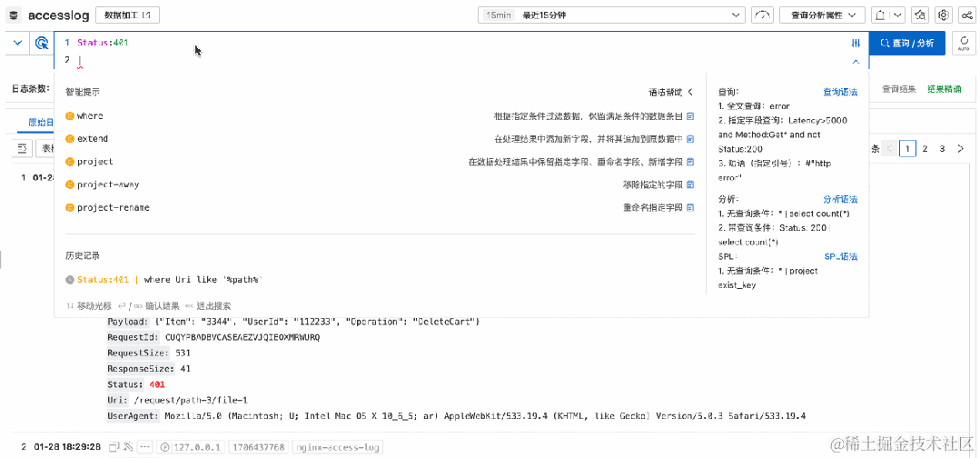This screenshot has height=458, width=980.
Task: Go to results page 3
Action: point(943,148)
